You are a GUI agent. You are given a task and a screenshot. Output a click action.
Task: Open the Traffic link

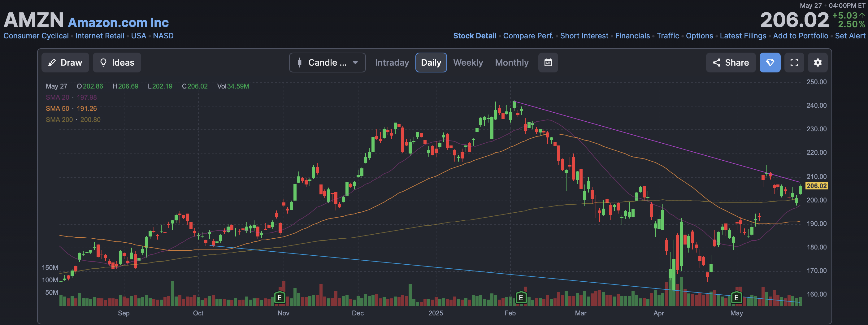[x=667, y=36]
